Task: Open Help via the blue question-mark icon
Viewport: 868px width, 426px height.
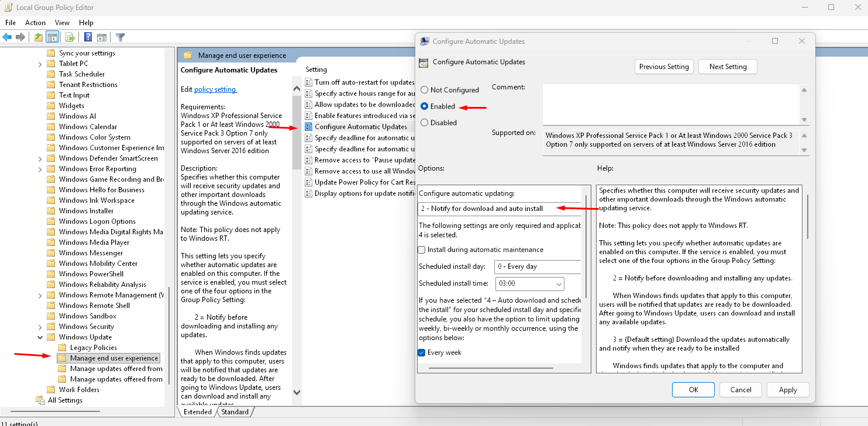Action: pyautogui.click(x=88, y=37)
